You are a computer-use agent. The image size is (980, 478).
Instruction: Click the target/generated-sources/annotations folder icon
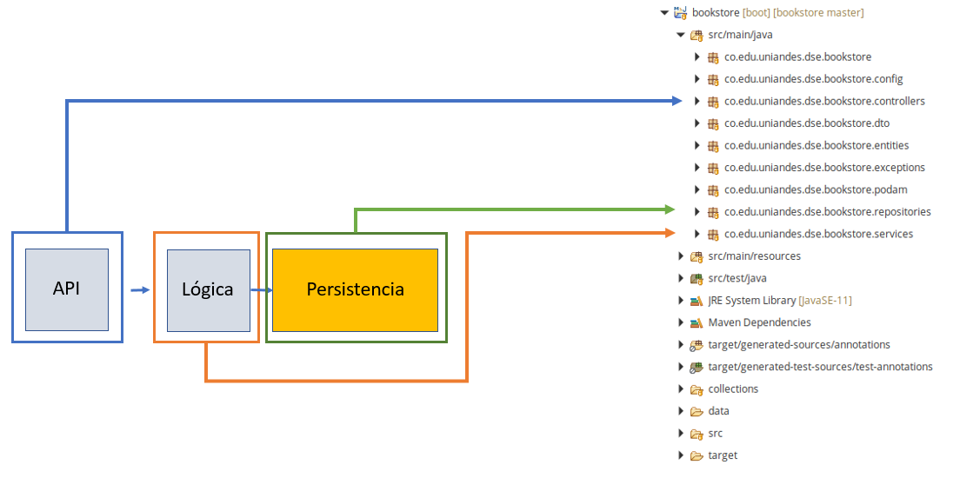(x=697, y=345)
